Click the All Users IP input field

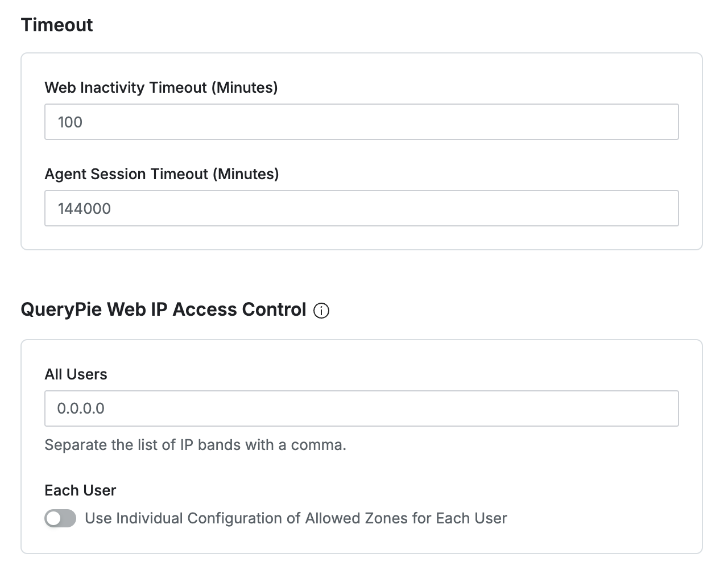362,408
